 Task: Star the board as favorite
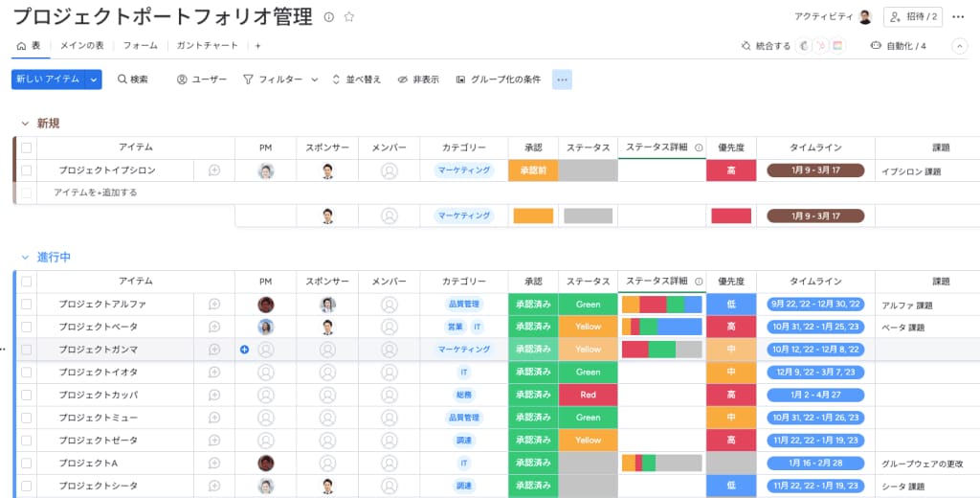pos(349,17)
